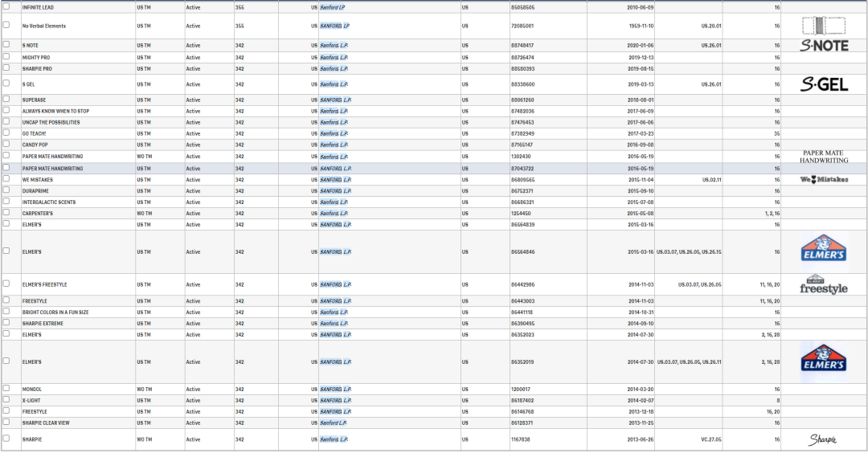Tick the checkbox next to SUPERASE

6,99
